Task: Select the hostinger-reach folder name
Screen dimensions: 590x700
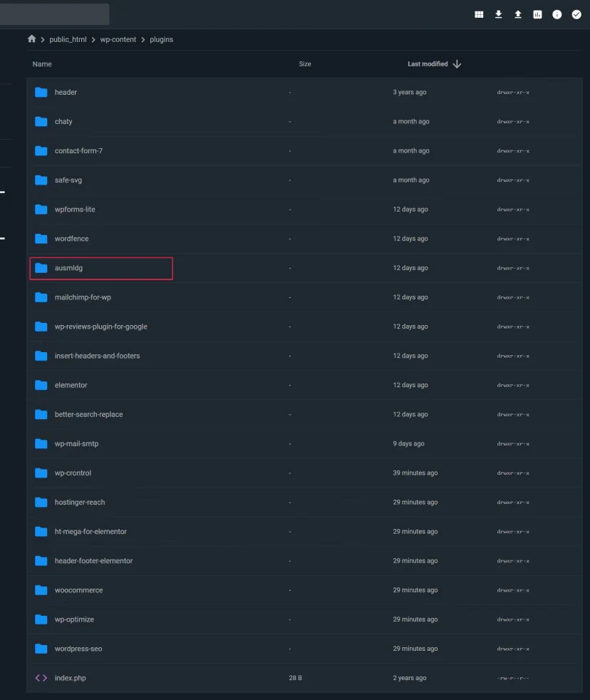Action: click(80, 503)
